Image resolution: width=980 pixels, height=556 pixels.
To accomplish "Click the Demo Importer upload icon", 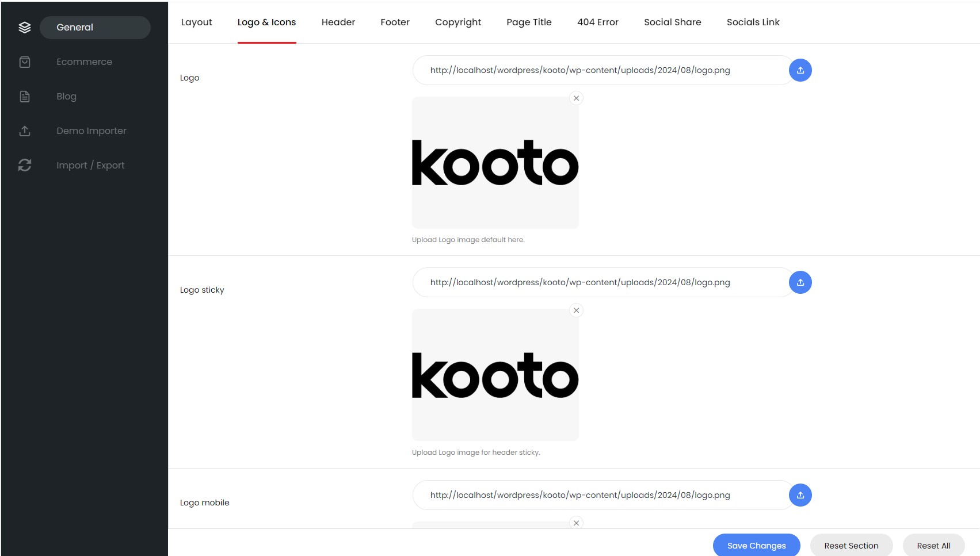I will [x=25, y=131].
